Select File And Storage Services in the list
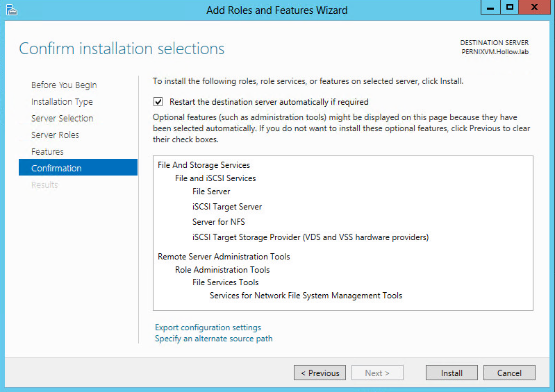 204,165
